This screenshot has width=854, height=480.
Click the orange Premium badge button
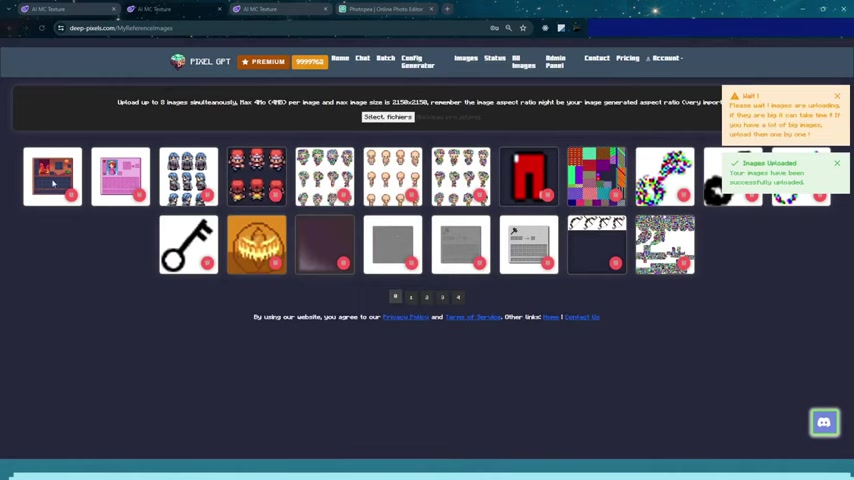coord(263,62)
